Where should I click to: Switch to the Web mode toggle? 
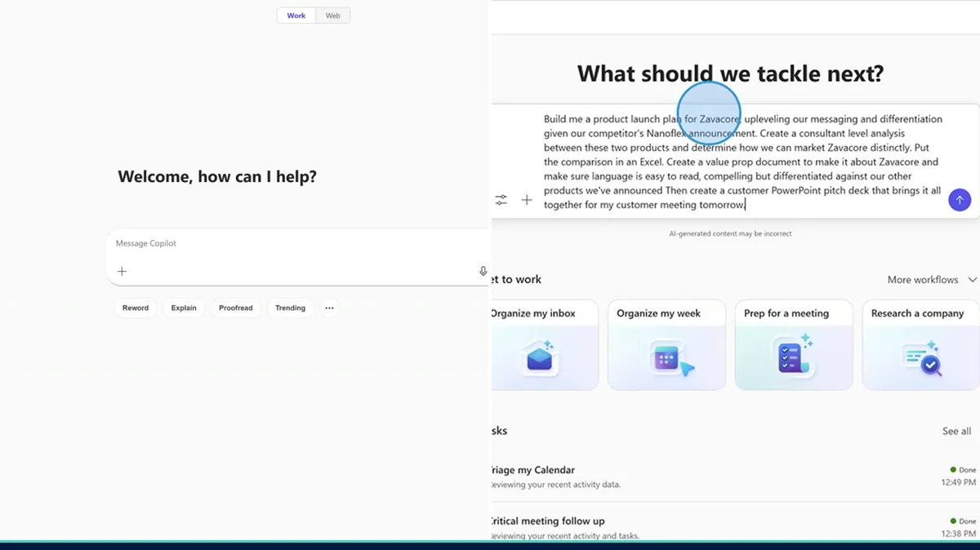tap(333, 16)
